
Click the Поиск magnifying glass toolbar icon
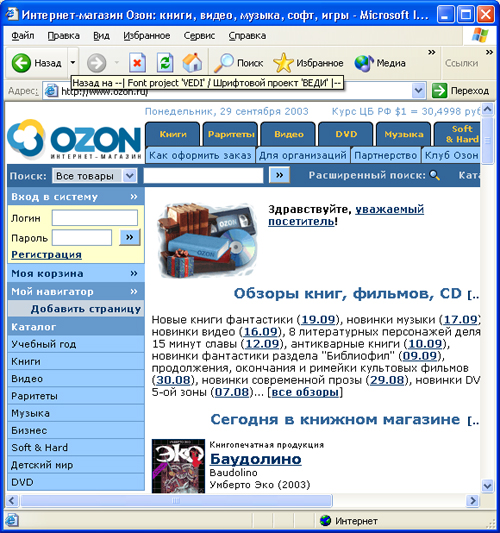[223, 63]
